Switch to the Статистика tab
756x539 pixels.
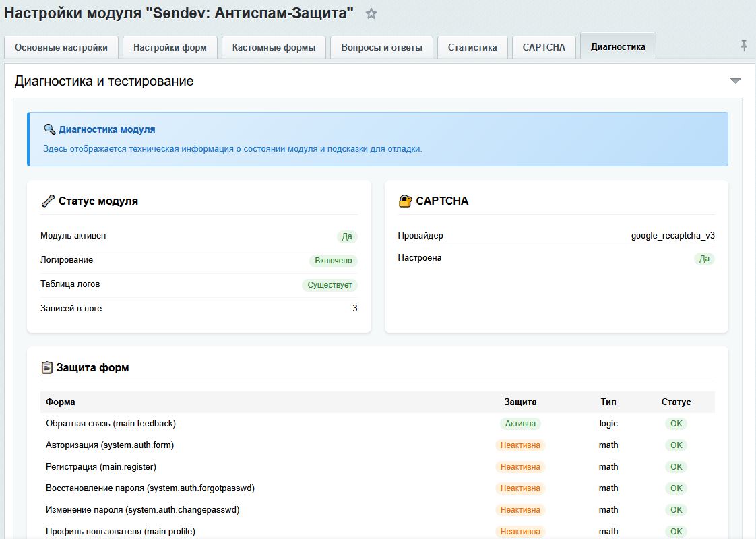click(x=472, y=47)
